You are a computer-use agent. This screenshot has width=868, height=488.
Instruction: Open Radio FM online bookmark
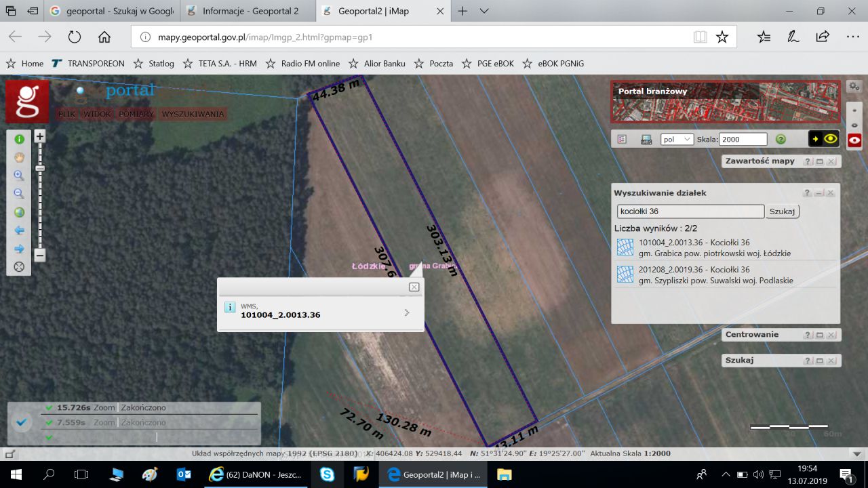pos(302,64)
